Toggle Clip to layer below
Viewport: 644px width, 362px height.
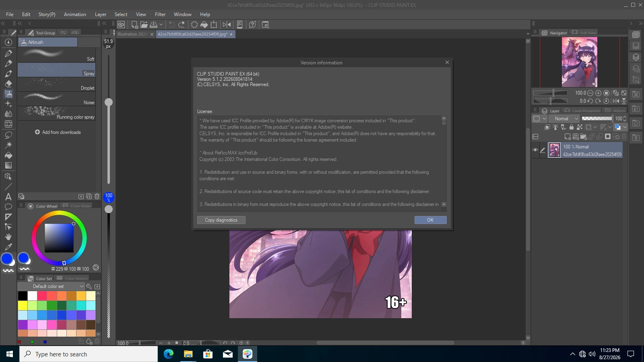pyautogui.click(x=547, y=127)
